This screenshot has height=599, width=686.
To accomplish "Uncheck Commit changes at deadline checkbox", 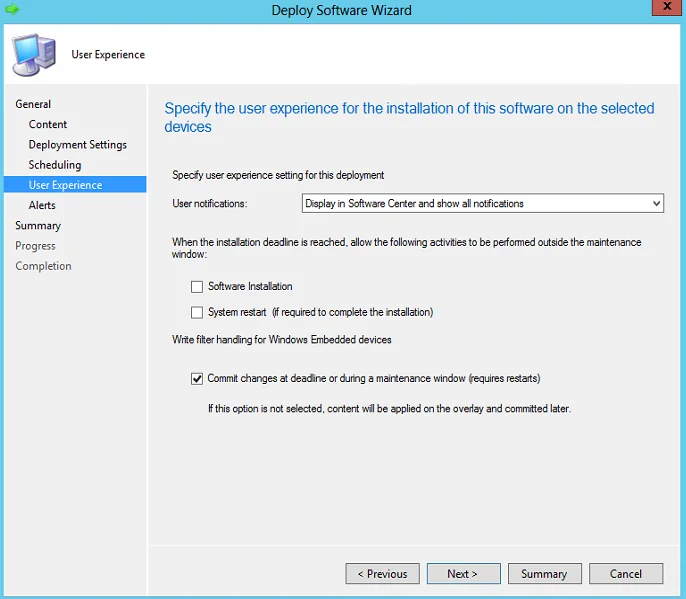I will click(197, 378).
